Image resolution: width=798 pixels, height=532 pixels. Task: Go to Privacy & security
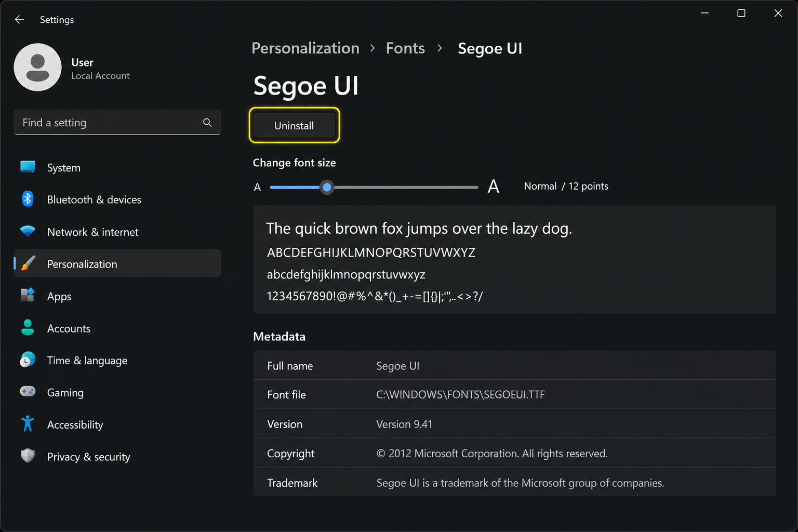pyautogui.click(x=117, y=457)
